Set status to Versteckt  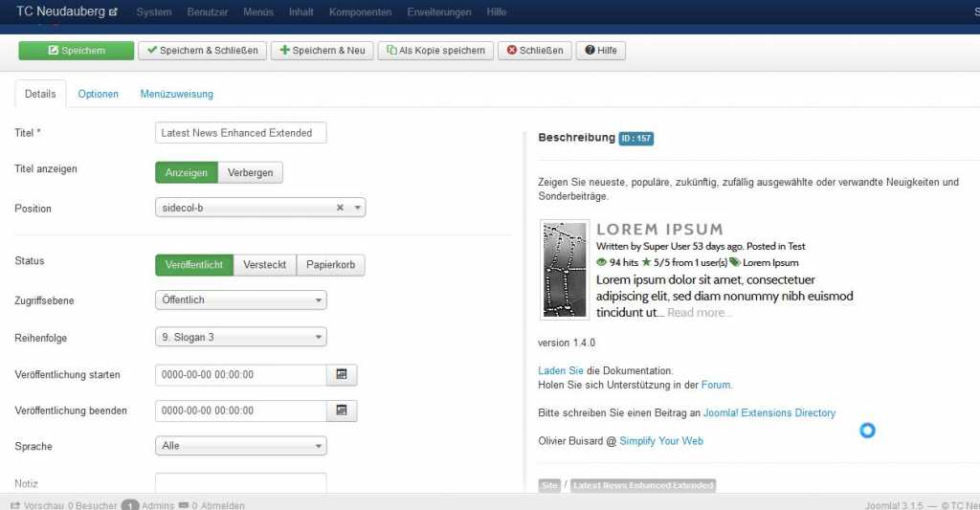click(264, 265)
